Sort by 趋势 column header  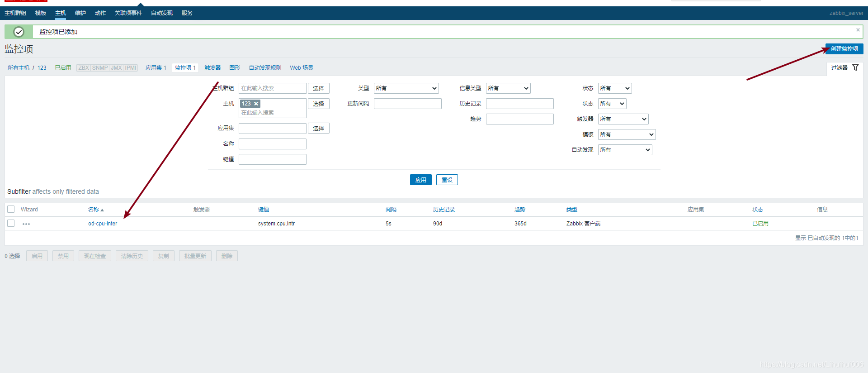click(x=520, y=210)
